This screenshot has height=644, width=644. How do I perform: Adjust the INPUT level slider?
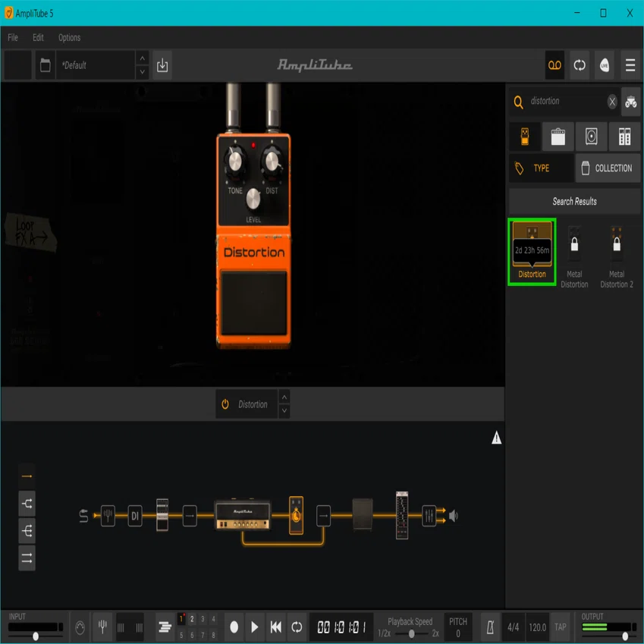click(36, 636)
